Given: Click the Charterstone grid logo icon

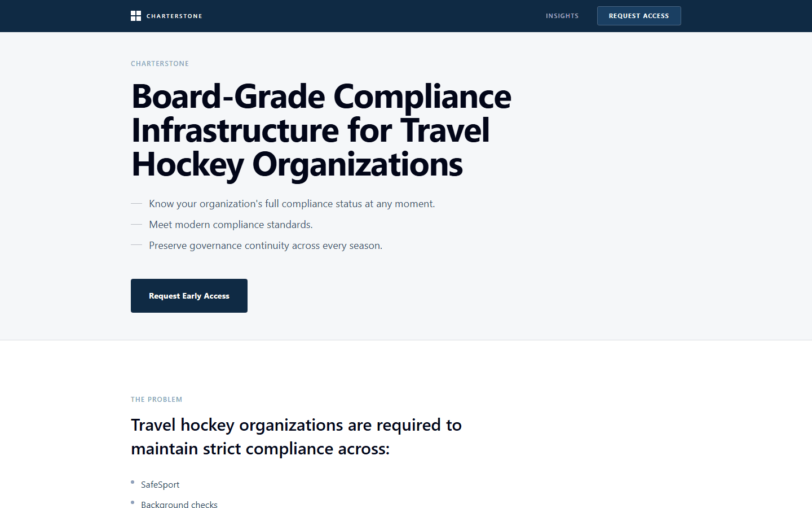Looking at the screenshot, I should pos(136,16).
